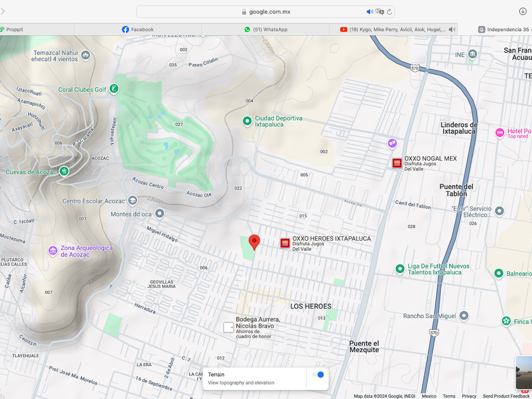
Task: Switch to the Kygo YouTube tab
Action: pos(393,30)
